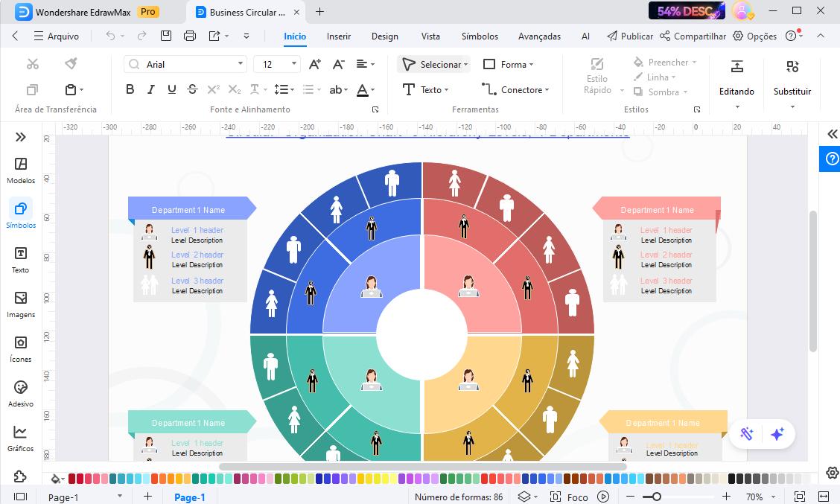Click the print icon in toolbar

coord(190,36)
